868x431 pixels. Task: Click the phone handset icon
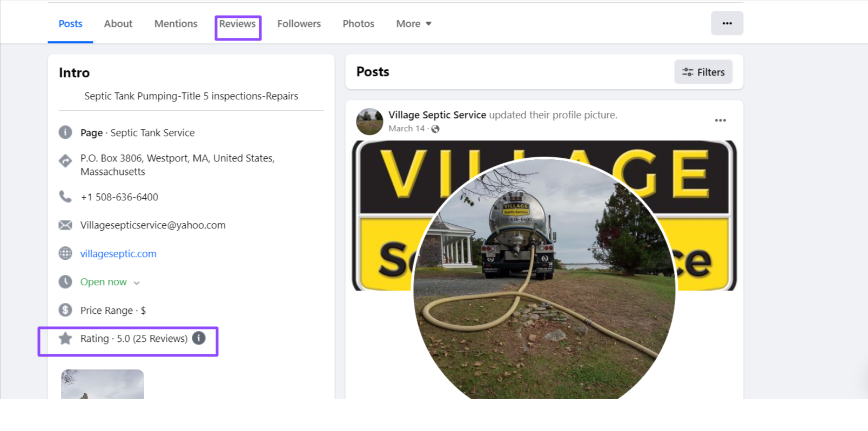click(x=65, y=197)
